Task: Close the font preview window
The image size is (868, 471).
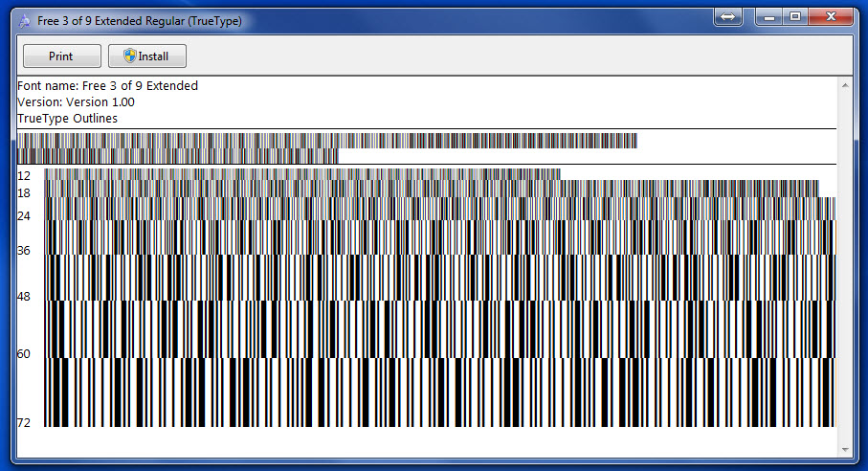Action: coord(830,16)
